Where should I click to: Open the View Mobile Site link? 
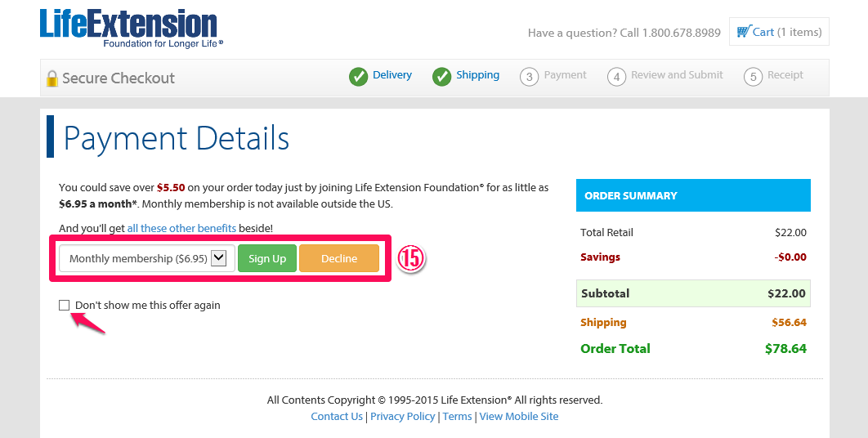[518, 417]
